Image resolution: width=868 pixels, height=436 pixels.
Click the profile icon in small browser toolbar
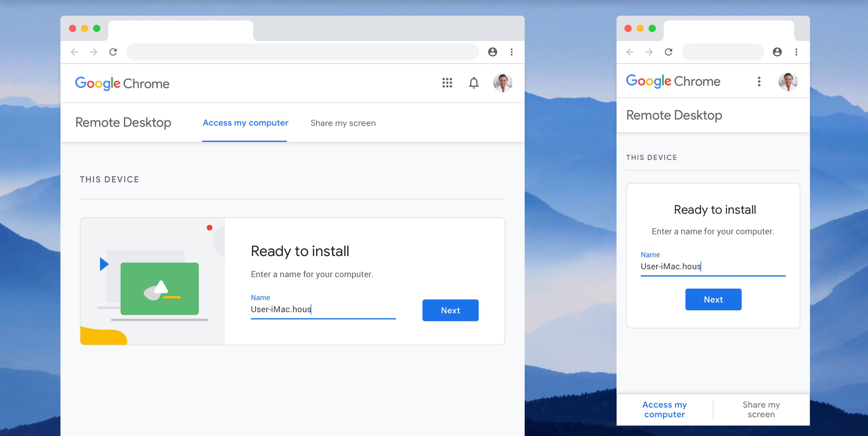(777, 52)
